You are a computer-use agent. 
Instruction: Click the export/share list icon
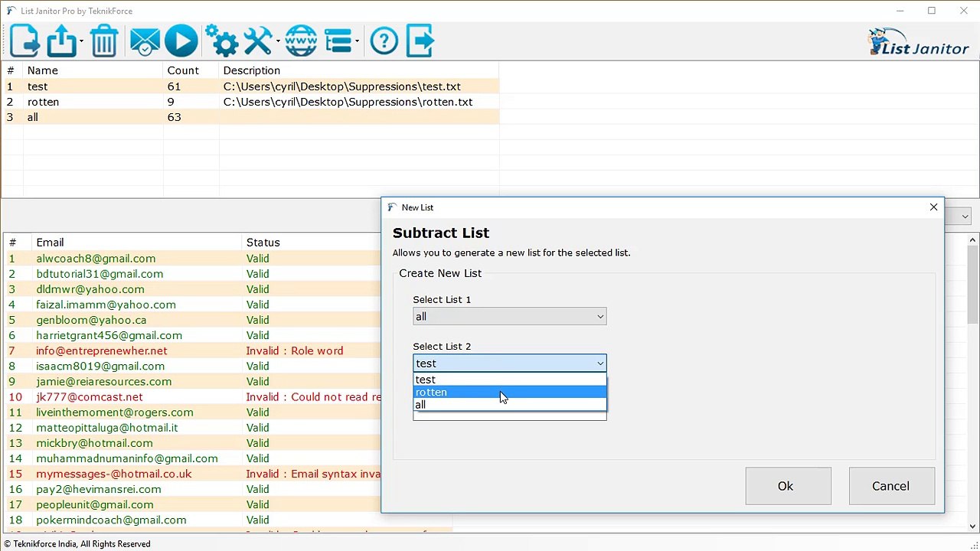(x=62, y=41)
